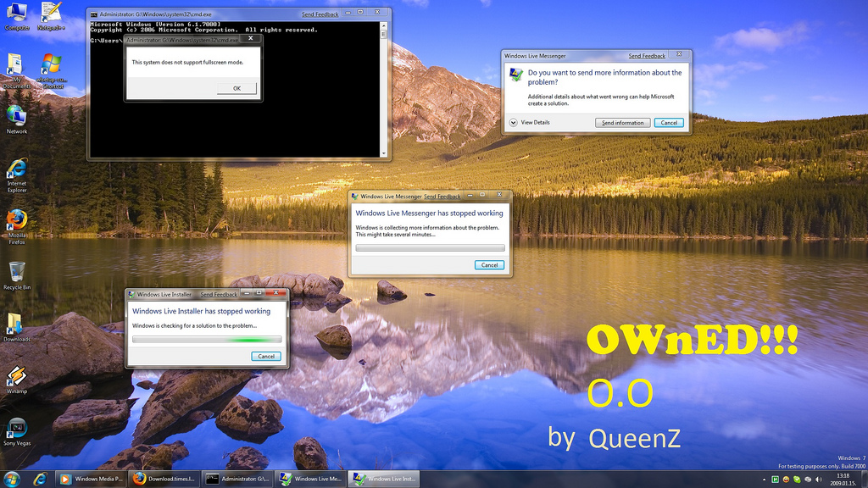Open the Start menu orb
This screenshot has height=488, width=868.
click(12, 479)
